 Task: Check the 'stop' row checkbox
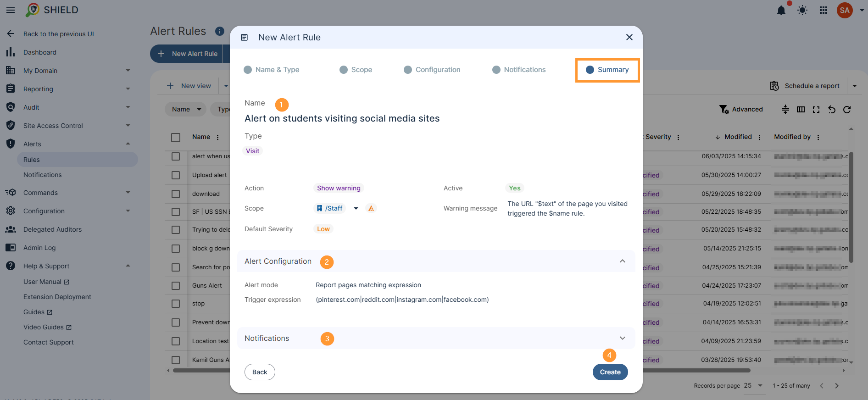[x=176, y=304]
